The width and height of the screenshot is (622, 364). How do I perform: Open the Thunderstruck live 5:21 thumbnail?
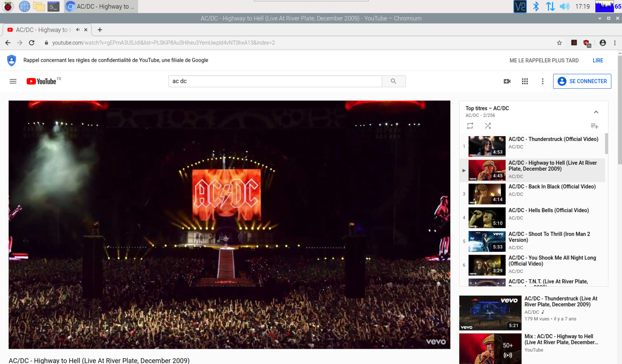[490, 313]
